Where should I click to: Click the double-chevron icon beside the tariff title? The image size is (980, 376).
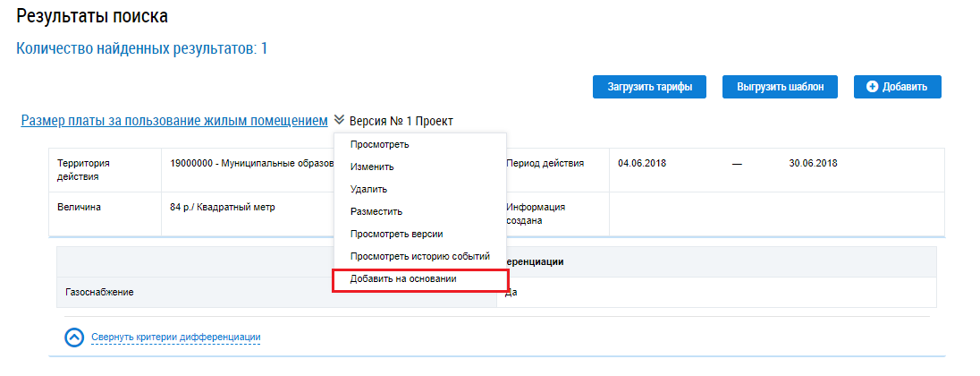tap(339, 120)
